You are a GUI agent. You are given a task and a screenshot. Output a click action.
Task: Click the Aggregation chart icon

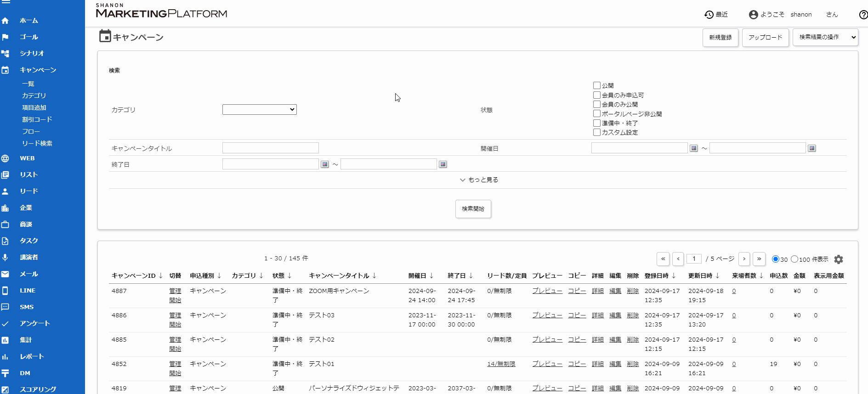pos(5,340)
